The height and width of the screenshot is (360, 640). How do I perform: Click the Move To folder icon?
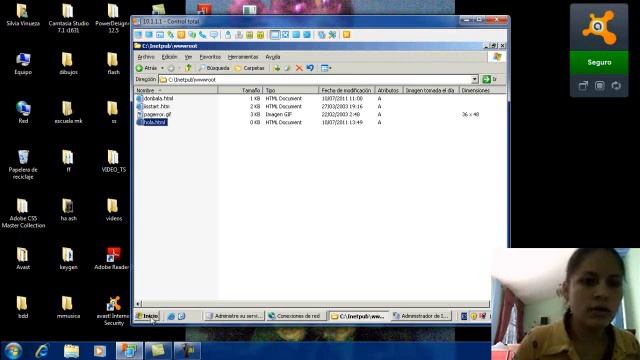click(x=277, y=68)
